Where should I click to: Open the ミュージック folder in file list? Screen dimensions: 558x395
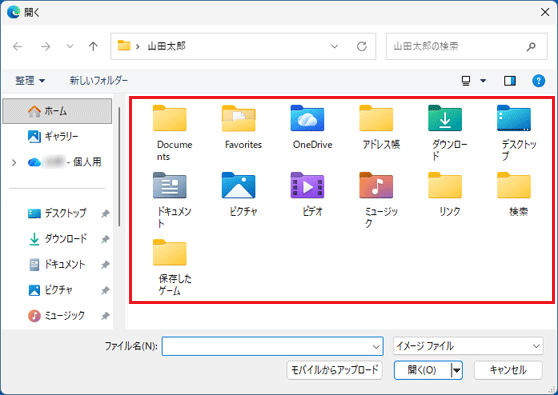376,186
